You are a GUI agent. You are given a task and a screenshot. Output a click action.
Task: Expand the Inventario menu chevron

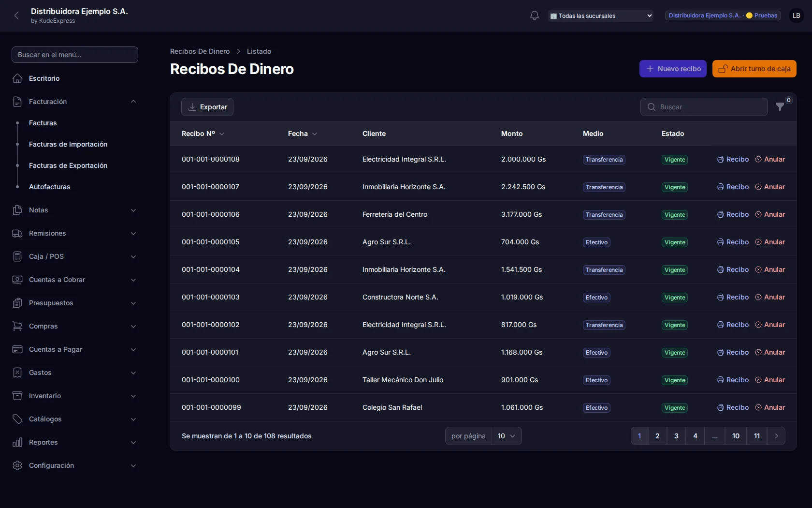click(133, 396)
